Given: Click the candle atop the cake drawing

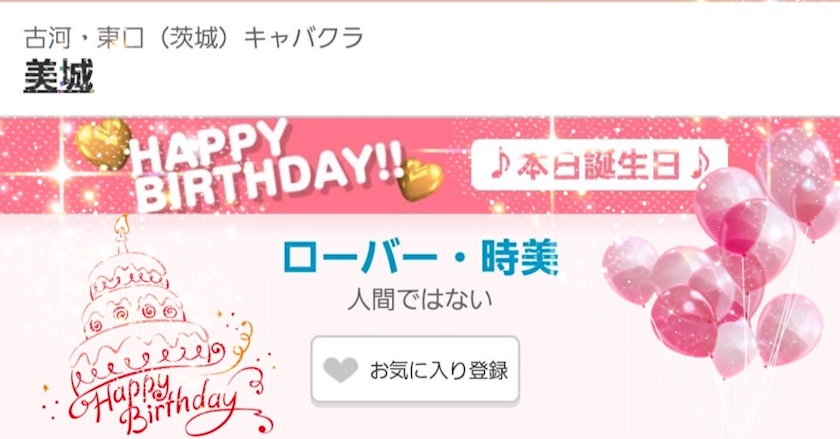Looking at the screenshot, I should [123, 232].
